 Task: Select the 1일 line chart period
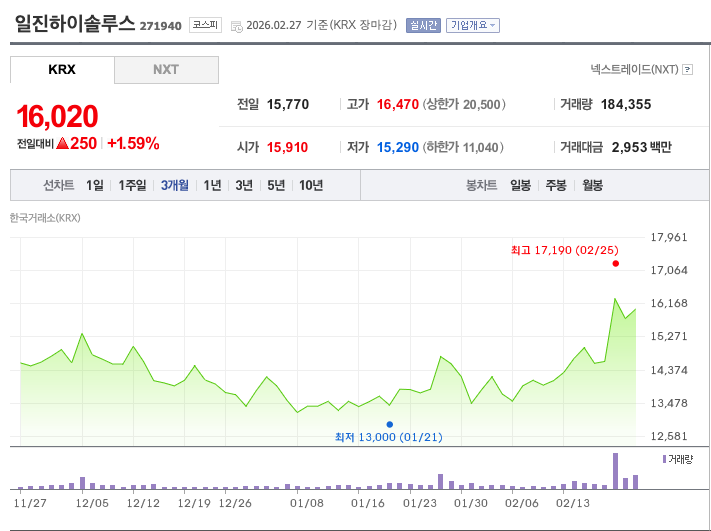click(95, 185)
